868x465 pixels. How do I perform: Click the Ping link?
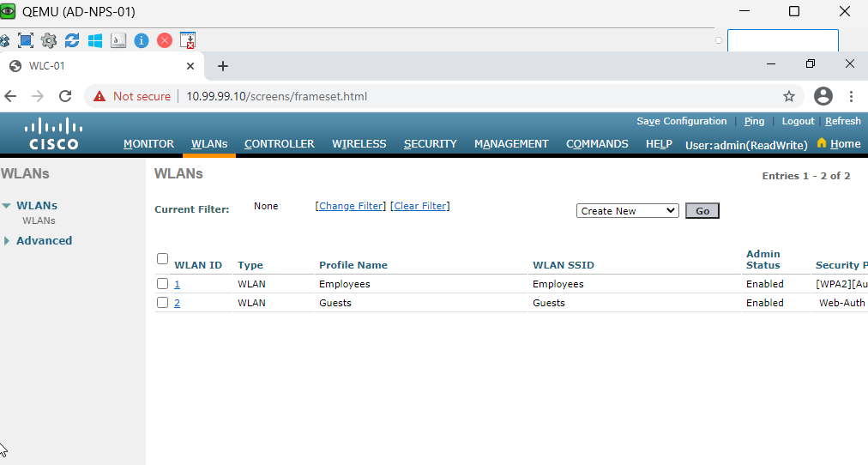[754, 121]
